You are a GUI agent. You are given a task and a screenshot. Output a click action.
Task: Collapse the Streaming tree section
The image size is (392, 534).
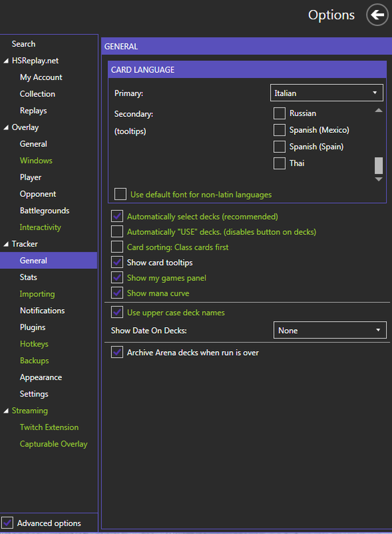[6, 411]
